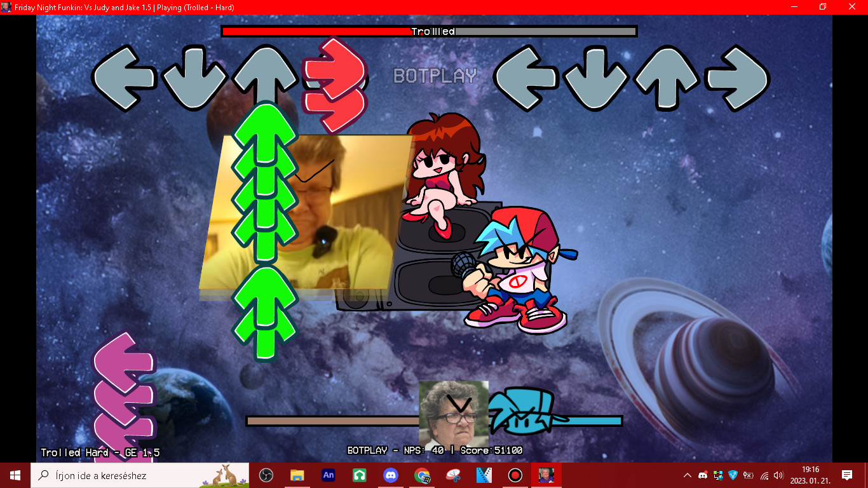Expand hidden icons in the system tray
Viewport: 868px width, 488px height.
click(688, 475)
